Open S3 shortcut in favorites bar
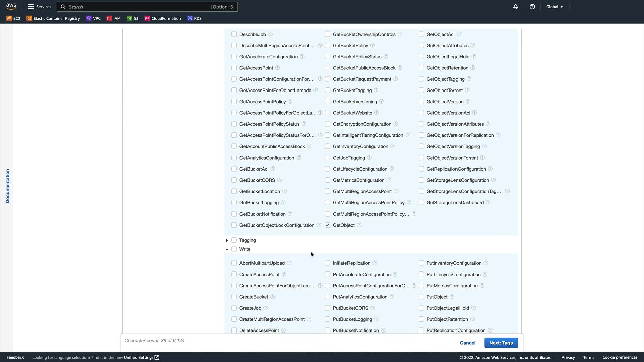The height and width of the screenshot is (362, 644). (x=132, y=18)
